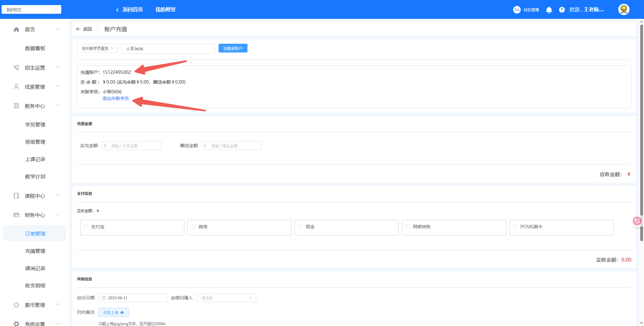Open 教学计划 in the sidebar
Viewport: 644px width, 326px height.
click(35, 177)
